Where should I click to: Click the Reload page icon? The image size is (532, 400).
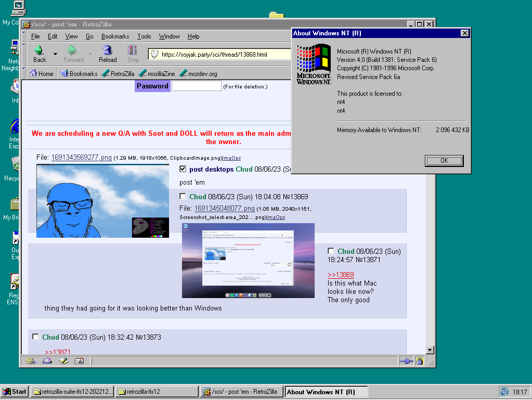(108, 50)
